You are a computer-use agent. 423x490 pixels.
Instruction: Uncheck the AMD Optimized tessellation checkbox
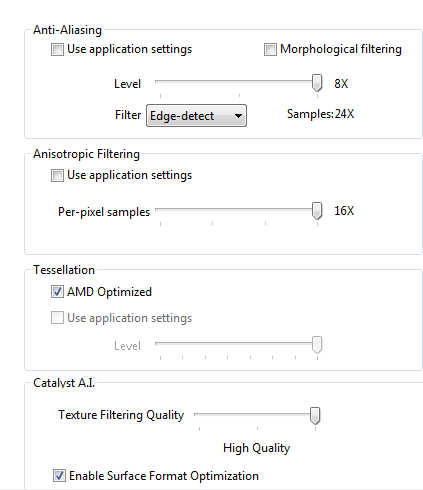coord(57,292)
